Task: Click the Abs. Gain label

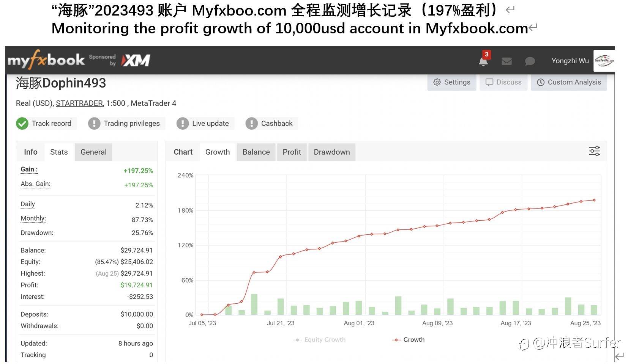Action: [35, 184]
